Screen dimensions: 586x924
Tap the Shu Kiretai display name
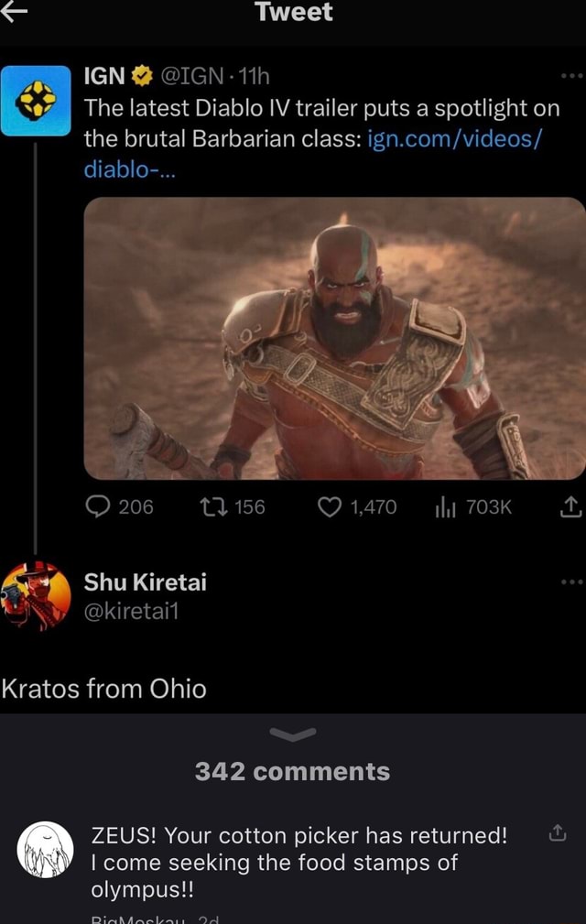tap(145, 582)
